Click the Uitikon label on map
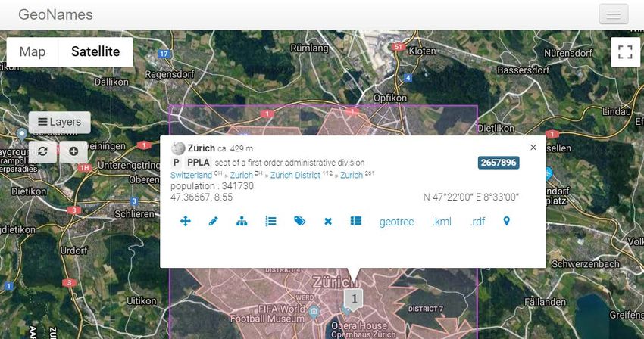Viewport: 644px width, 339px height. (141, 301)
